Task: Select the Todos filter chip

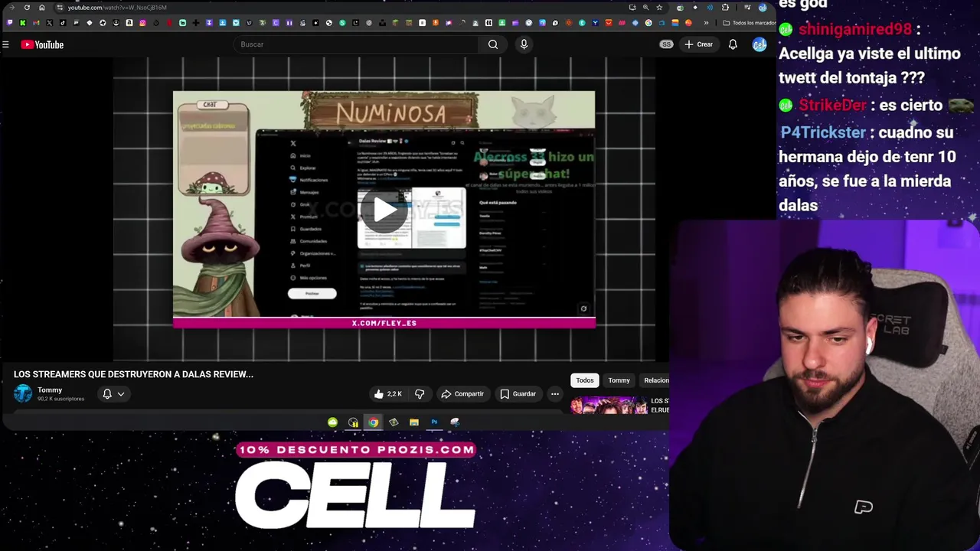Action: pos(585,380)
